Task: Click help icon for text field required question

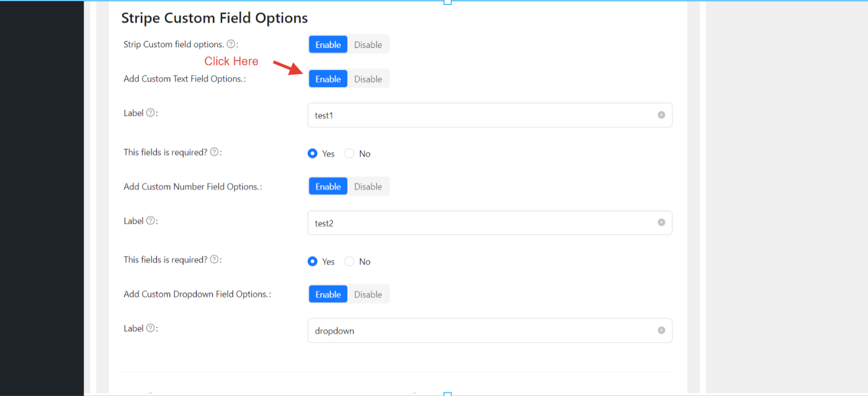Action: point(214,152)
